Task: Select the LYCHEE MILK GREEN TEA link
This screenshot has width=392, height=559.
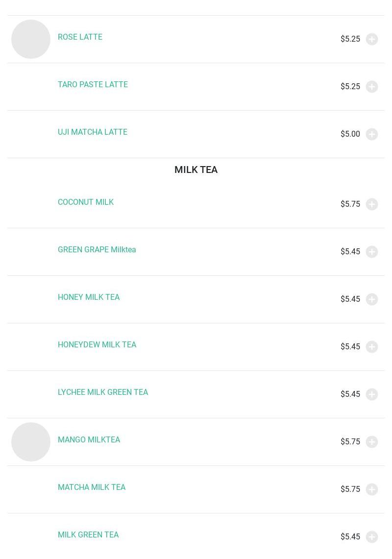Action: pos(102,392)
